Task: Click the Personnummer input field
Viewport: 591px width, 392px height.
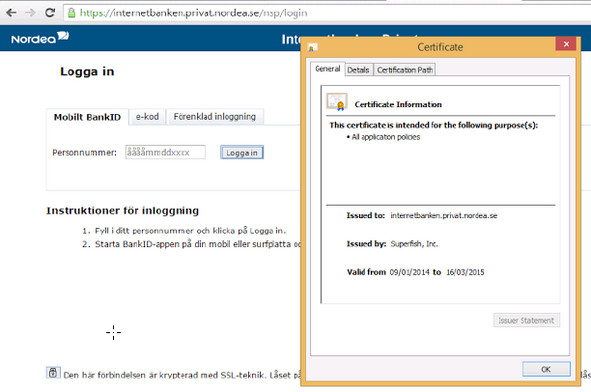Action: pyautogui.click(x=165, y=152)
